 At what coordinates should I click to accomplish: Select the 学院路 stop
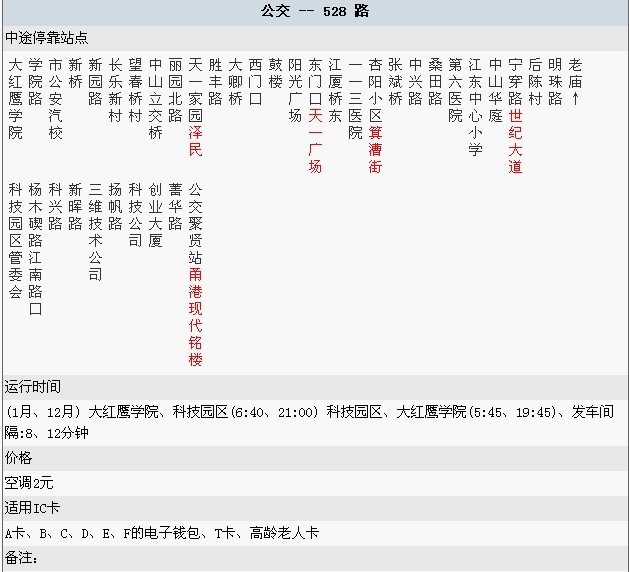(35, 82)
